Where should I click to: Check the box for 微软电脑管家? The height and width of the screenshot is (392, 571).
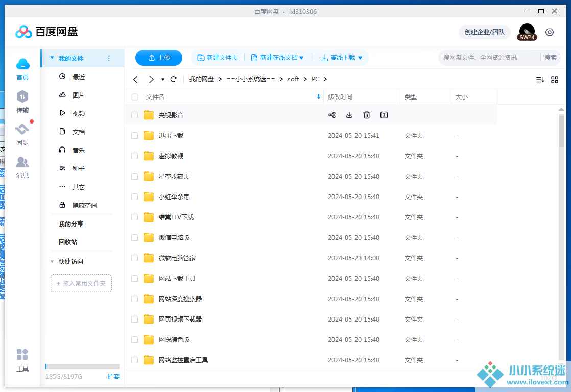coord(135,258)
